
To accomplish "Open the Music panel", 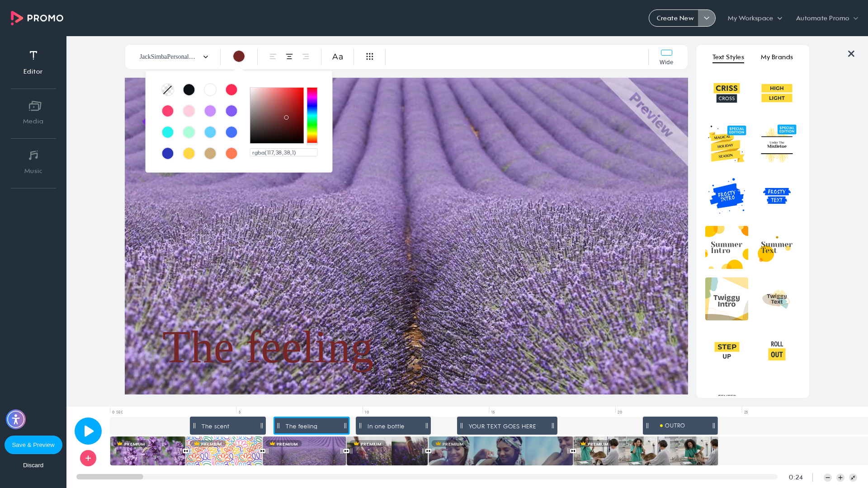I will [33, 163].
